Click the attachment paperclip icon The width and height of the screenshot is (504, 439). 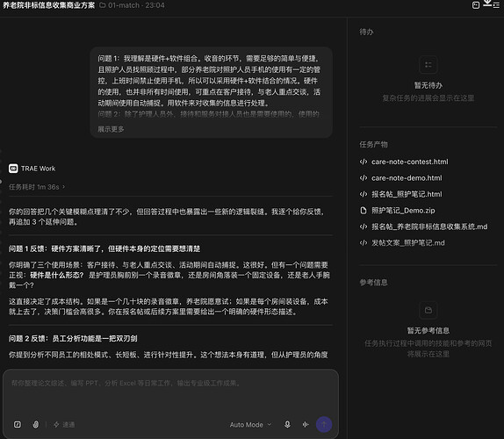36,425
